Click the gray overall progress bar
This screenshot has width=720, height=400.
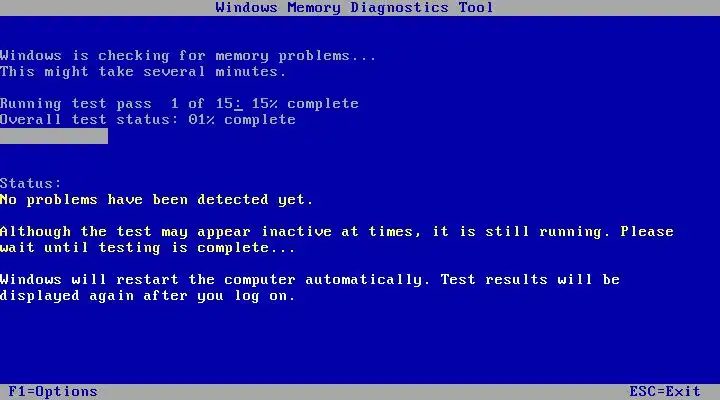tap(54, 136)
